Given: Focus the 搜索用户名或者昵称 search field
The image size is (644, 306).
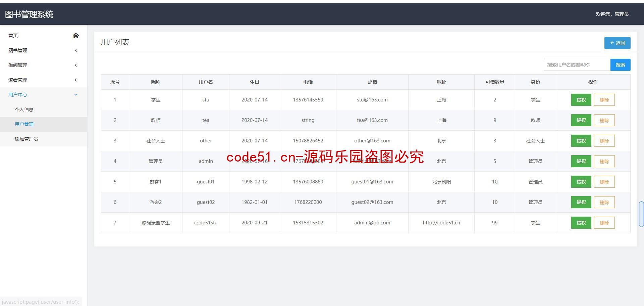Looking at the screenshot, I should coord(577,65).
